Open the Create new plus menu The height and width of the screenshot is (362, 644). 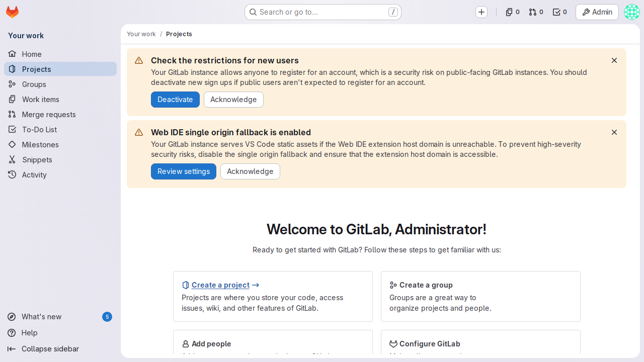pyautogui.click(x=481, y=12)
